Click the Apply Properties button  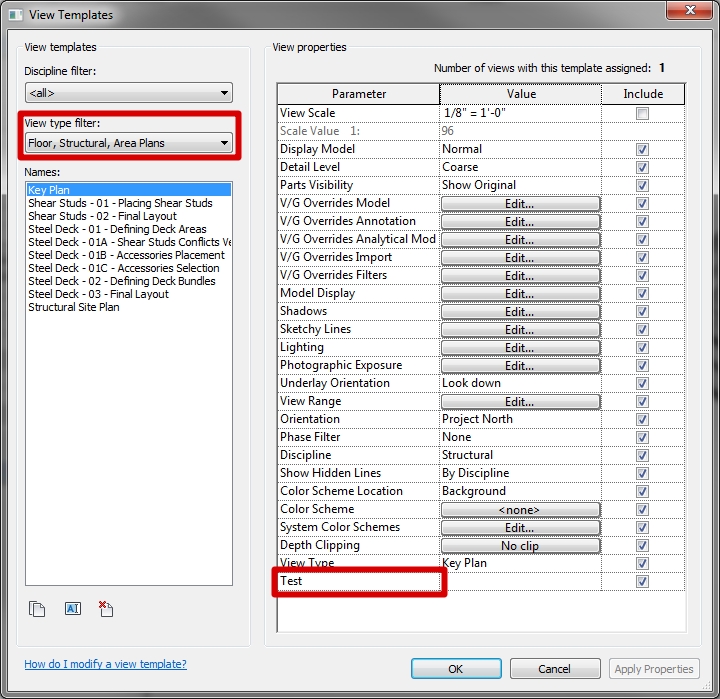654,669
